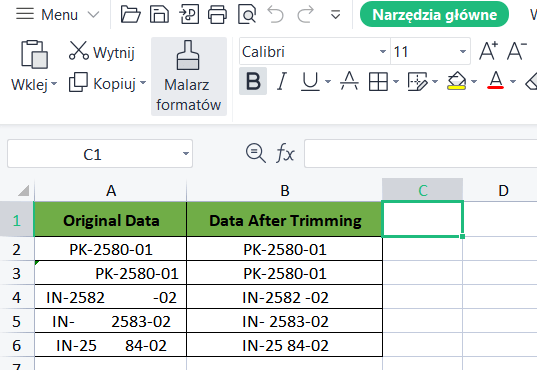Click the eraser clear formatting icon
The width and height of the screenshot is (537, 370).
(532, 82)
